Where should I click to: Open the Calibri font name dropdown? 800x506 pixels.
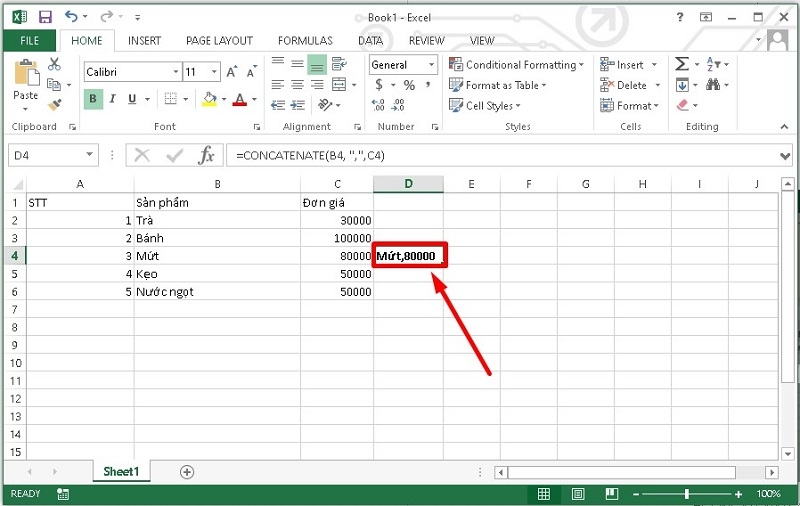click(131, 72)
